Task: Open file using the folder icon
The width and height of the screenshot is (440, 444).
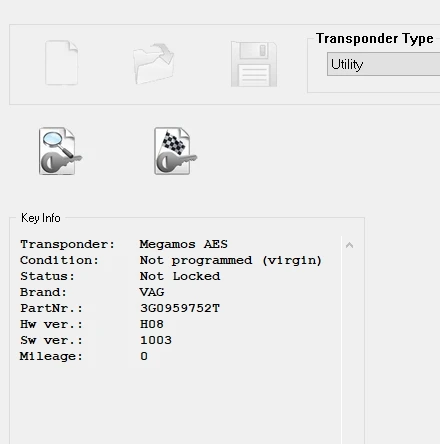Action: coord(153,63)
